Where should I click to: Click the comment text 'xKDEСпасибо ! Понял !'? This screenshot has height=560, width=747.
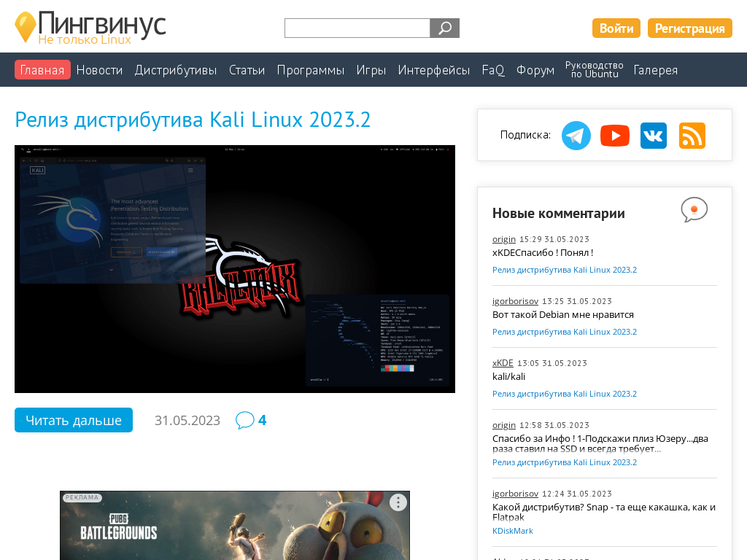pyautogui.click(x=543, y=253)
